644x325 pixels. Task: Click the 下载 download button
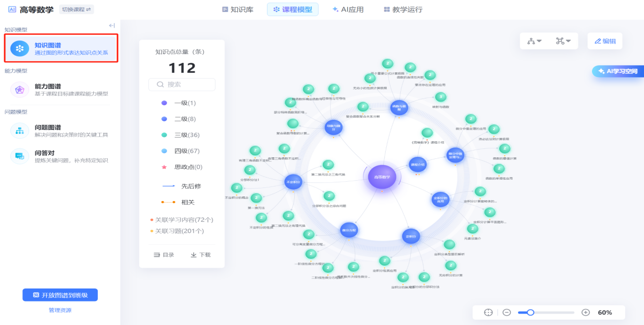click(200, 255)
